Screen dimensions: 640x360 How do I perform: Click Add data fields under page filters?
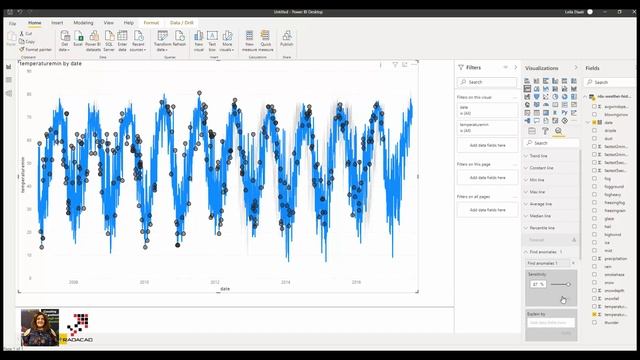click(x=487, y=178)
